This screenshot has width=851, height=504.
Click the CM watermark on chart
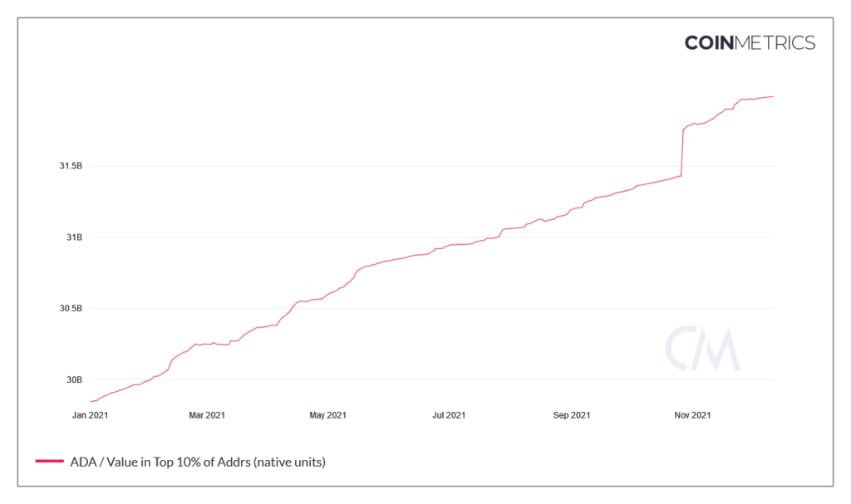tap(701, 349)
